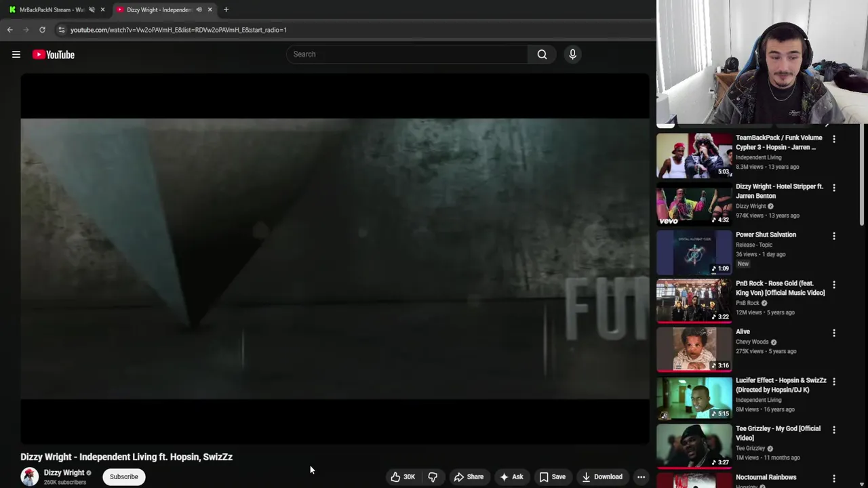Viewport: 868px width, 488px height.
Task: Open the Tee Grizzley My God thumbnail
Action: point(694,446)
